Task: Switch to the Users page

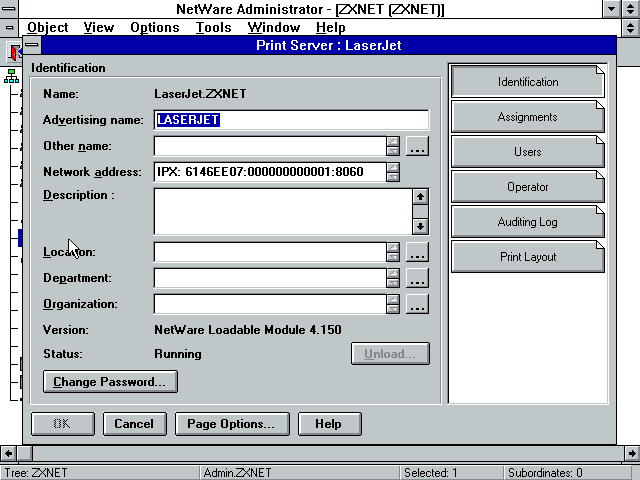Action: pos(527,152)
